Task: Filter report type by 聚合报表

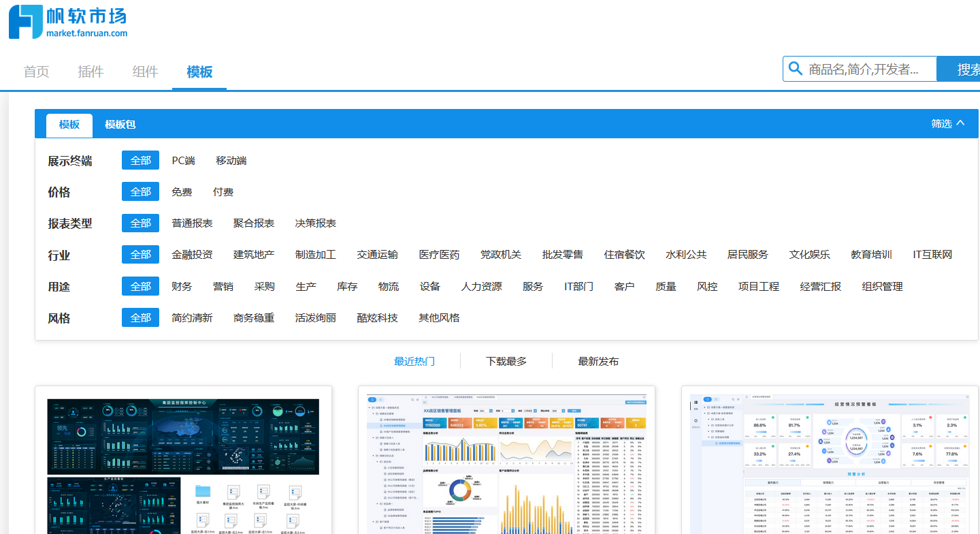Action: pyautogui.click(x=254, y=223)
